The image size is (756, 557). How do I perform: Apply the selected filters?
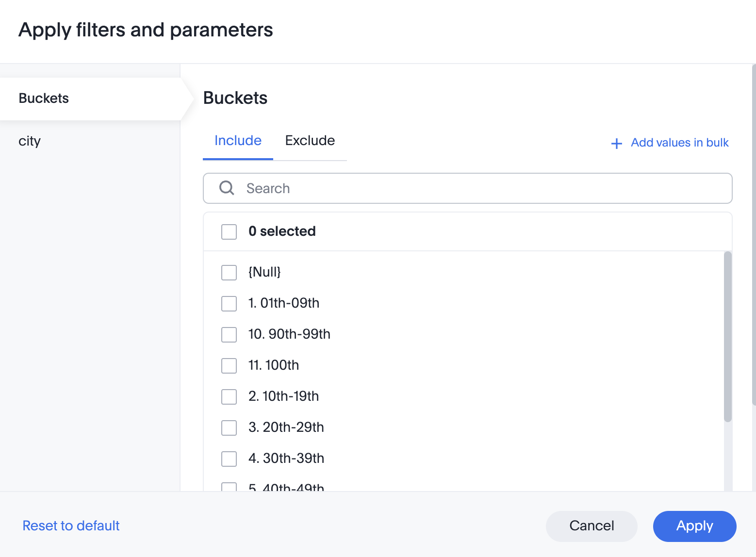tap(694, 526)
